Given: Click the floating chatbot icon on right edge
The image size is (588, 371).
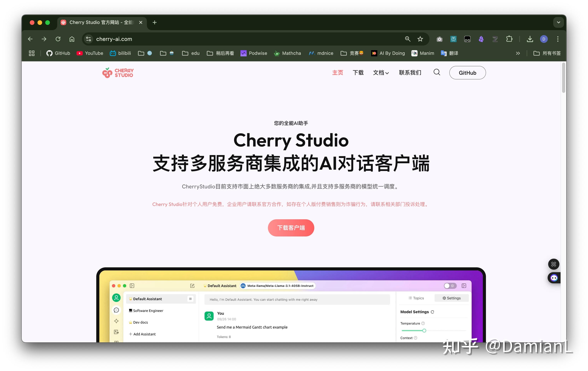Looking at the screenshot, I should tap(554, 278).
